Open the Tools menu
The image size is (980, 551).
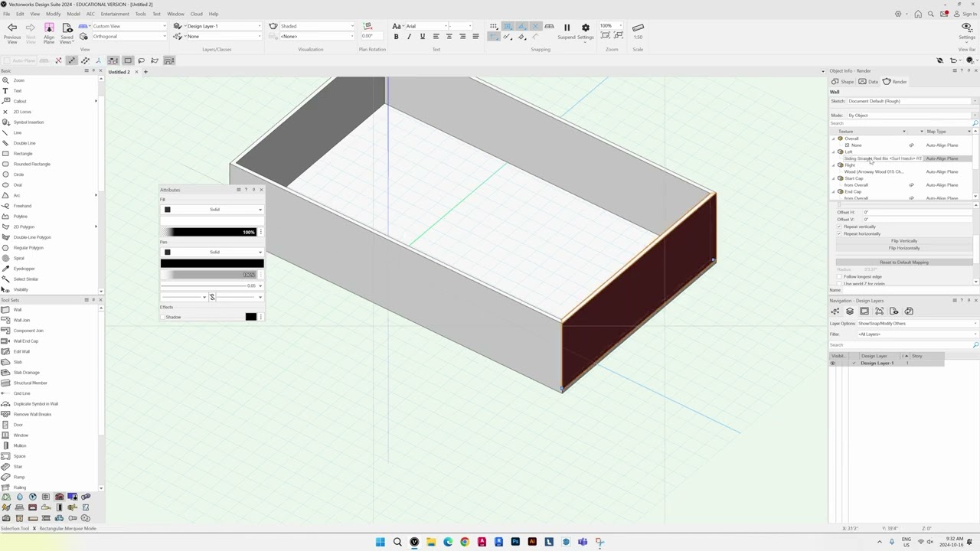pyautogui.click(x=140, y=14)
